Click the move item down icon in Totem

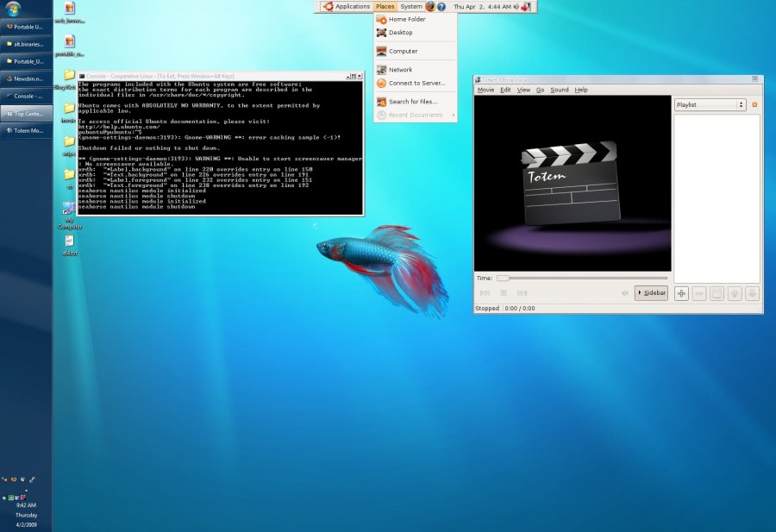pos(752,293)
